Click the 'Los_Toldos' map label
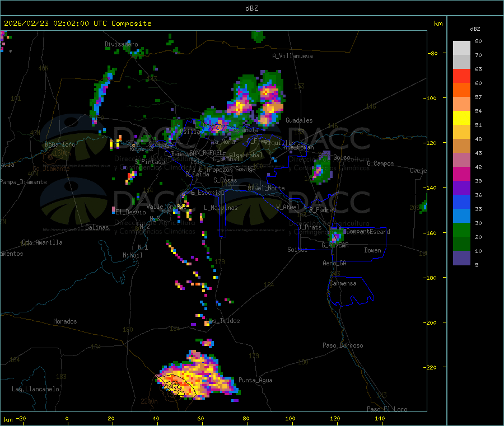The height and width of the screenshot is (426, 504). [x=223, y=321]
